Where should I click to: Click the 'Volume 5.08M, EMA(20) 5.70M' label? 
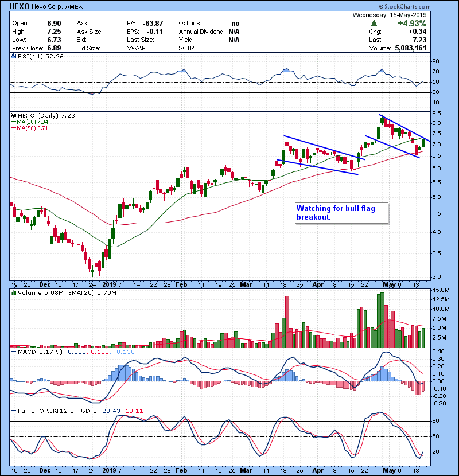pyautogui.click(x=67, y=293)
